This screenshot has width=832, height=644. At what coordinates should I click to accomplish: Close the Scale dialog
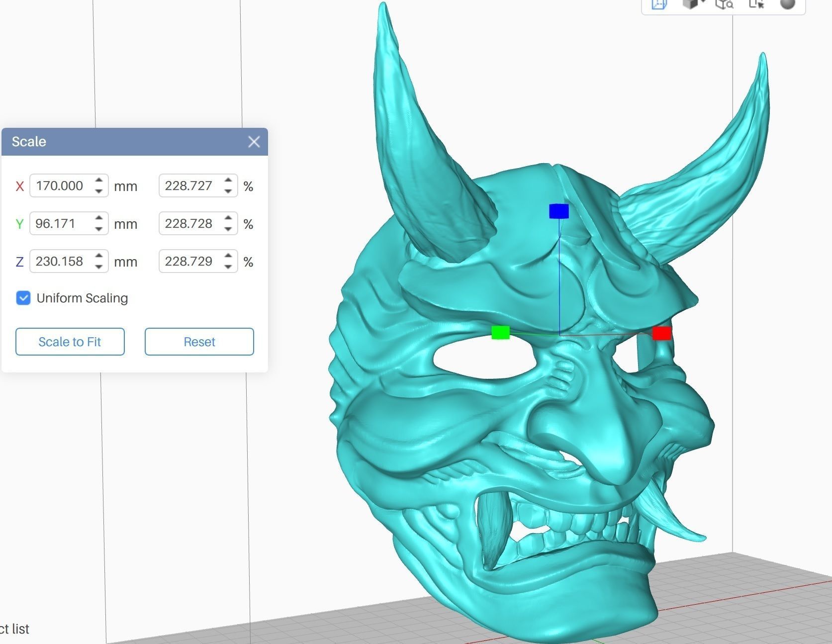pos(255,142)
